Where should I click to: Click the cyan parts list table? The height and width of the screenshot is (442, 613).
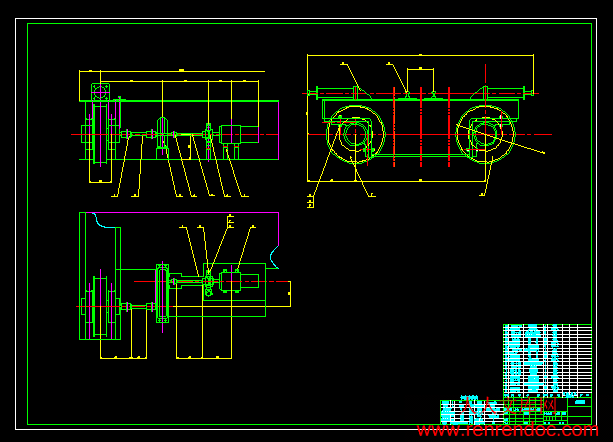(547, 360)
